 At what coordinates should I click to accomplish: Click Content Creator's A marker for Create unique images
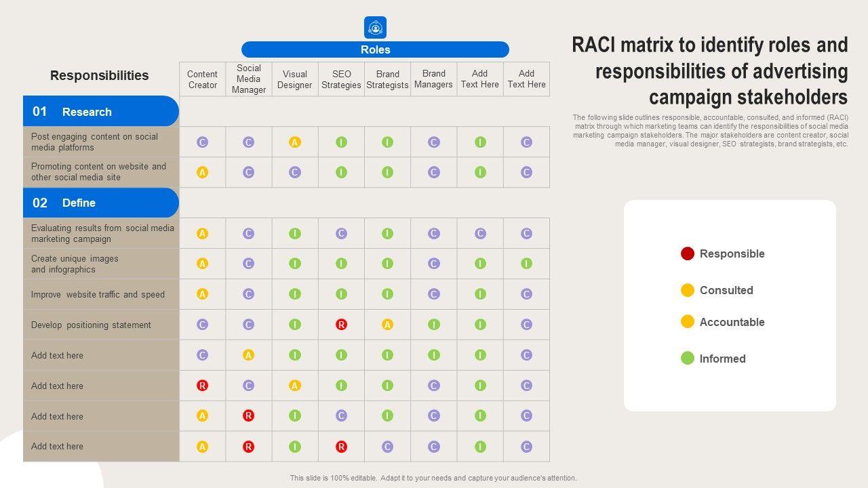(202, 264)
